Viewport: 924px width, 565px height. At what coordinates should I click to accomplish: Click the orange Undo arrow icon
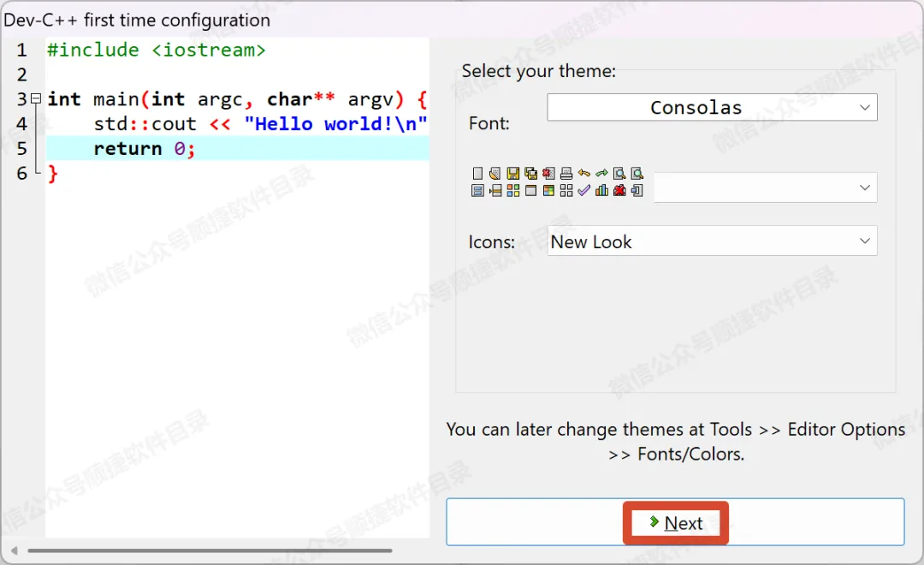(584, 174)
